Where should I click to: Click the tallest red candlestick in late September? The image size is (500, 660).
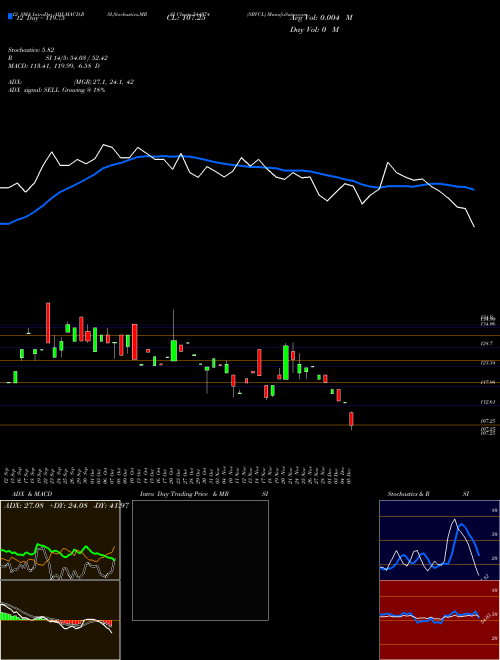coord(48,322)
